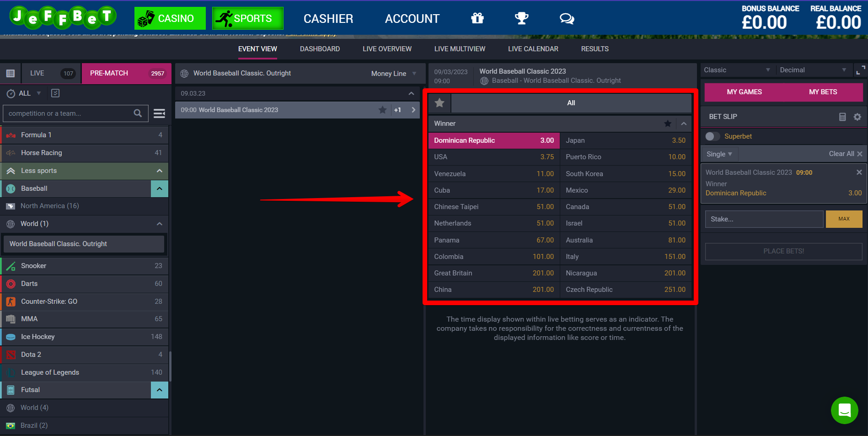Open the ACCOUNT page
The image size is (868, 436).
(x=412, y=19)
